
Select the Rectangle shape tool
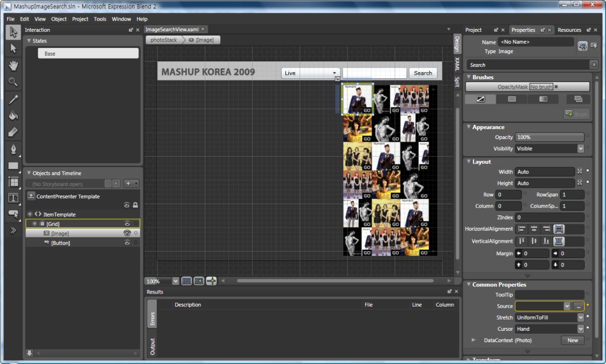tap(13, 166)
